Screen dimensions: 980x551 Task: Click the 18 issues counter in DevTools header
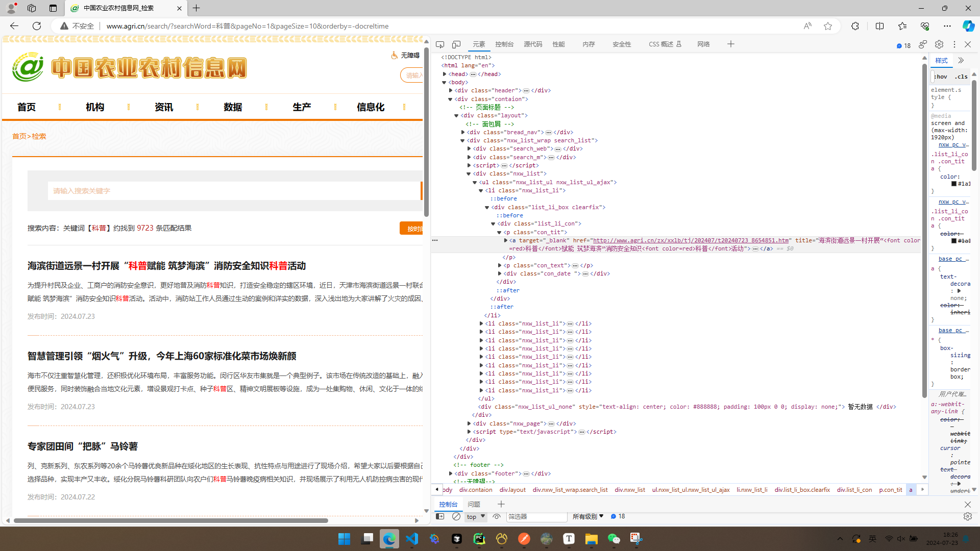903,45
